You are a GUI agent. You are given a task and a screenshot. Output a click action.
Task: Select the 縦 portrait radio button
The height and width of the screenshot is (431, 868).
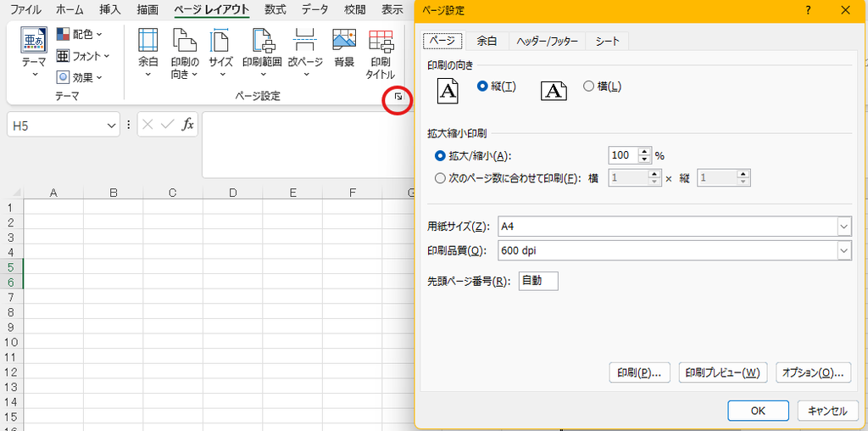pyautogui.click(x=481, y=86)
